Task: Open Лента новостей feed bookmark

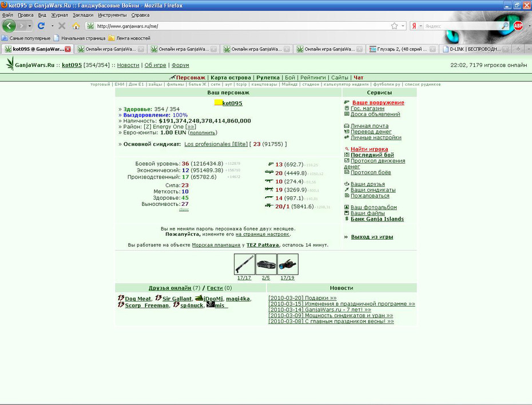Action: tap(129, 38)
